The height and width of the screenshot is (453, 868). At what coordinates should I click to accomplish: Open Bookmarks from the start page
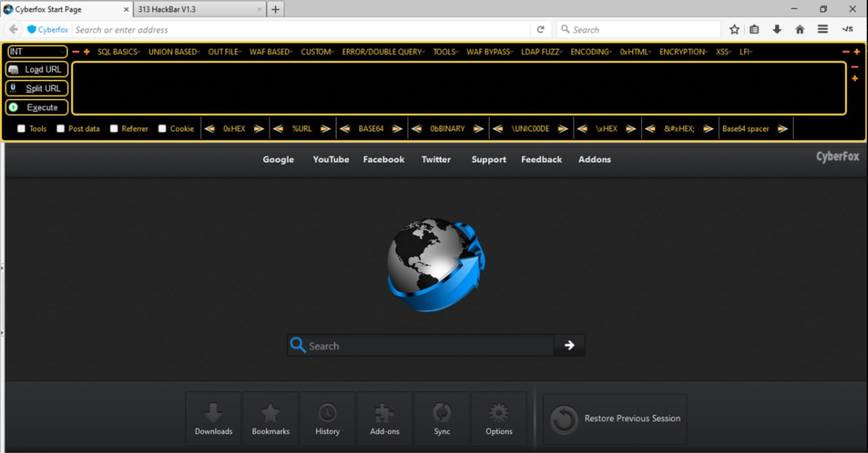coord(271,418)
